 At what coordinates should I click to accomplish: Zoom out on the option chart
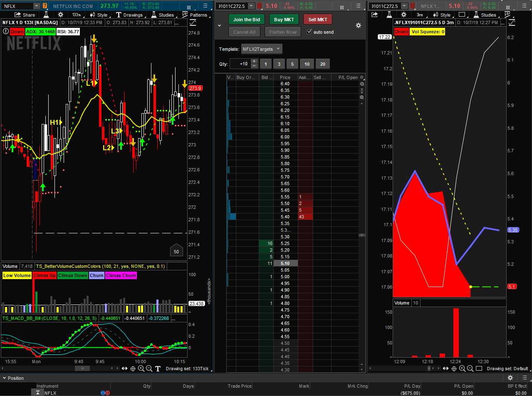(x=470, y=369)
